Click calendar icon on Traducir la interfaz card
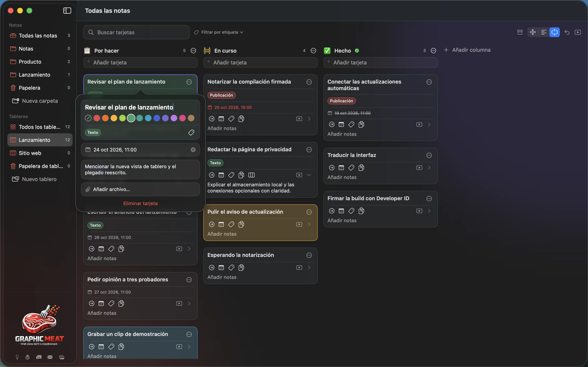 (x=341, y=168)
